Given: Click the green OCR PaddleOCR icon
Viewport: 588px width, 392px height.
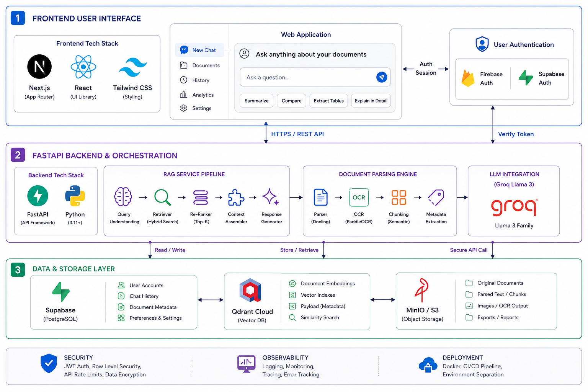Looking at the screenshot, I should coord(359,198).
